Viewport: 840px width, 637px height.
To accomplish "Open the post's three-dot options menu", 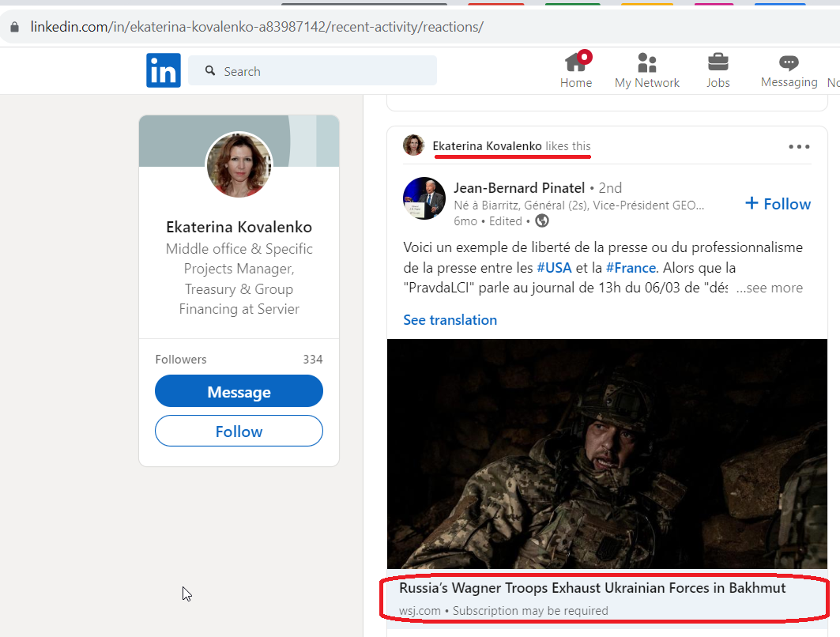I will 799,146.
